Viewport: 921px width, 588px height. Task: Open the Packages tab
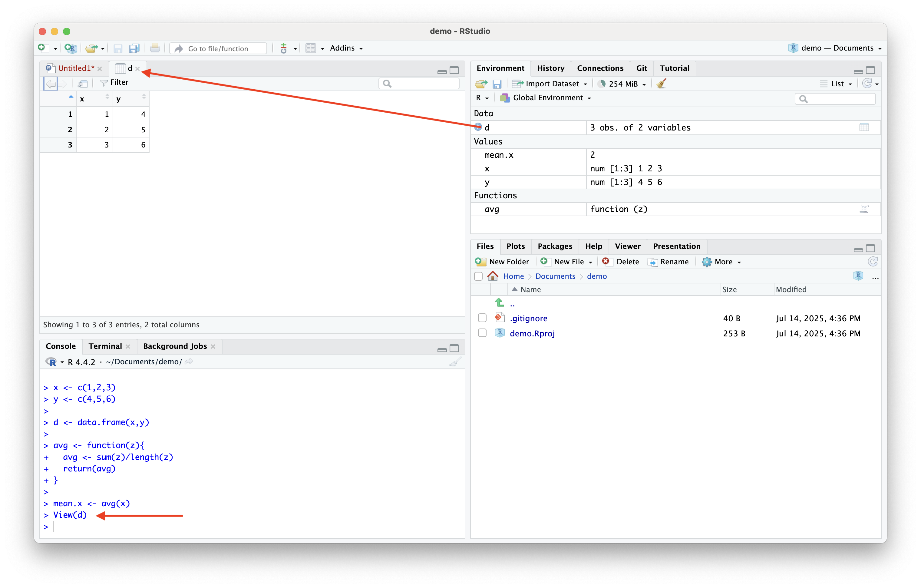point(555,246)
